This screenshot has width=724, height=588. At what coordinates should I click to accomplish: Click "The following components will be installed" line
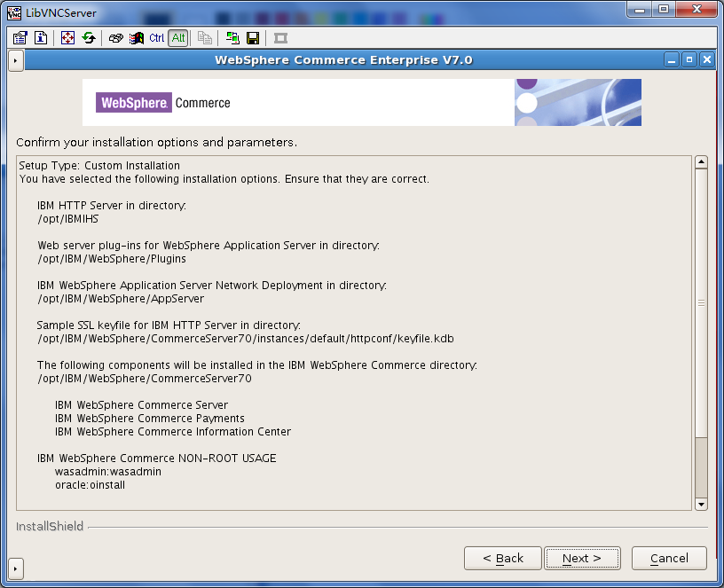point(257,365)
